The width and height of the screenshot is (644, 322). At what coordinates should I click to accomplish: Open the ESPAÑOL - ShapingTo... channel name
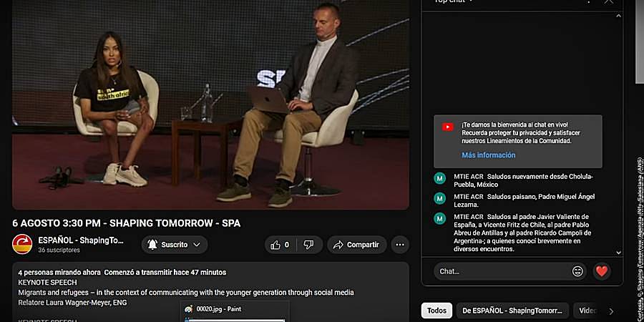click(x=81, y=240)
